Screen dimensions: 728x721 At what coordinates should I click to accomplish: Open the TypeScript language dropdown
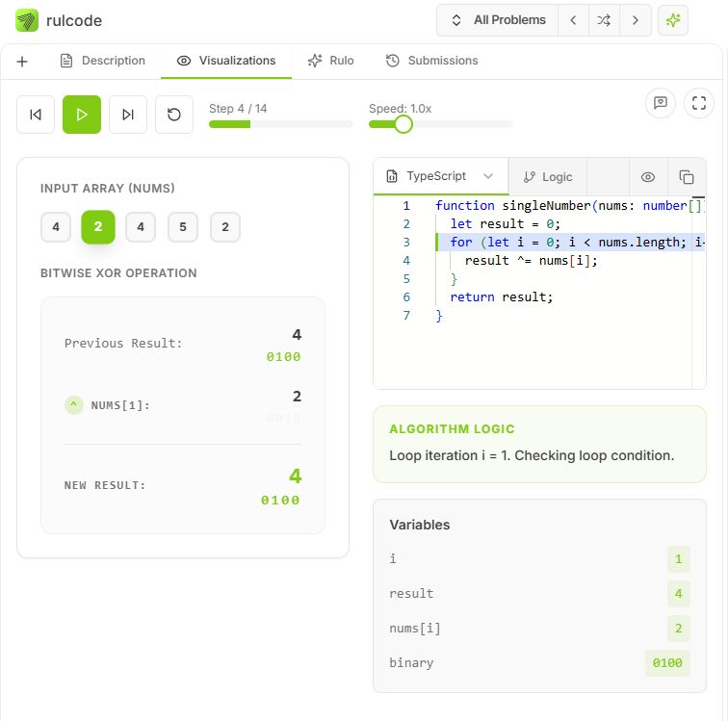441,176
